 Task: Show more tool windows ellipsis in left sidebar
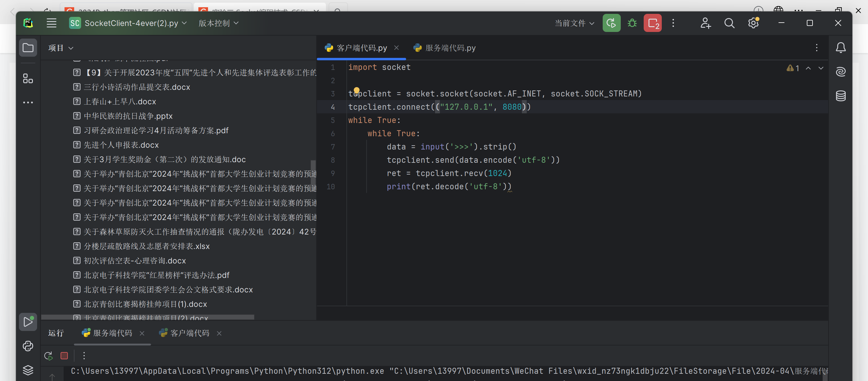pyautogui.click(x=28, y=102)
